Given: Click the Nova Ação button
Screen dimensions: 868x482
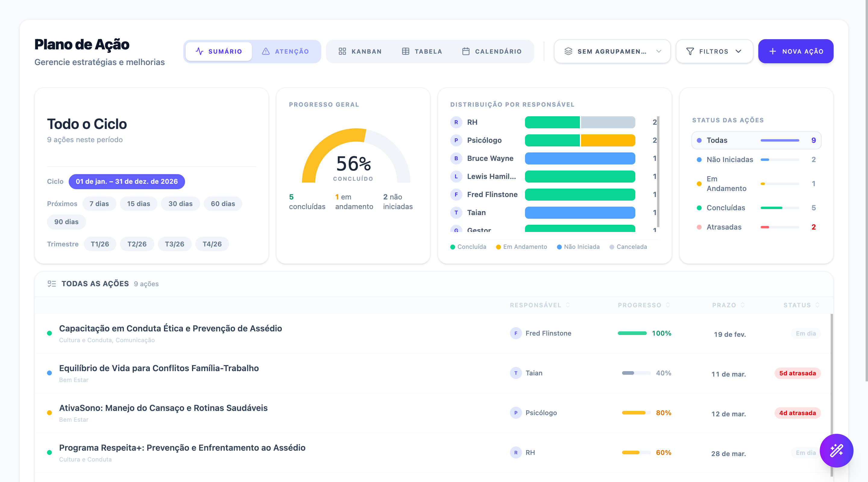Looking at the screenshot, I should tap(796, 51).
